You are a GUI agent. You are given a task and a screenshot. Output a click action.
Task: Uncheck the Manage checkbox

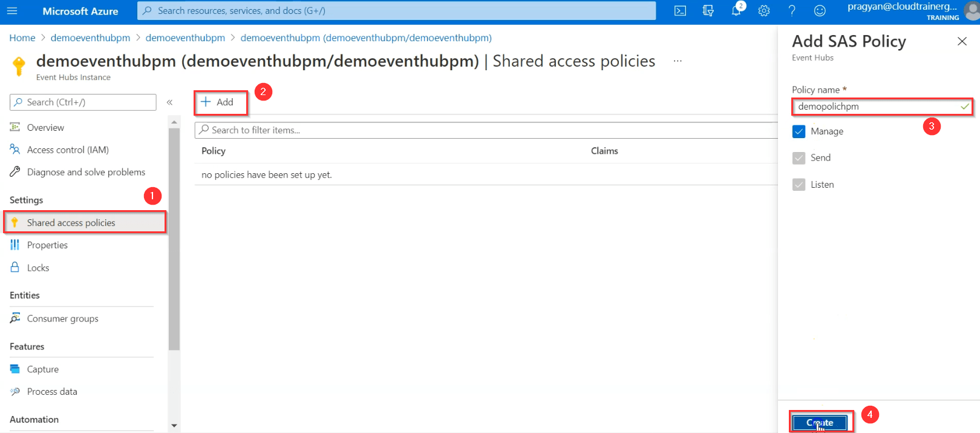pos(799,131)
